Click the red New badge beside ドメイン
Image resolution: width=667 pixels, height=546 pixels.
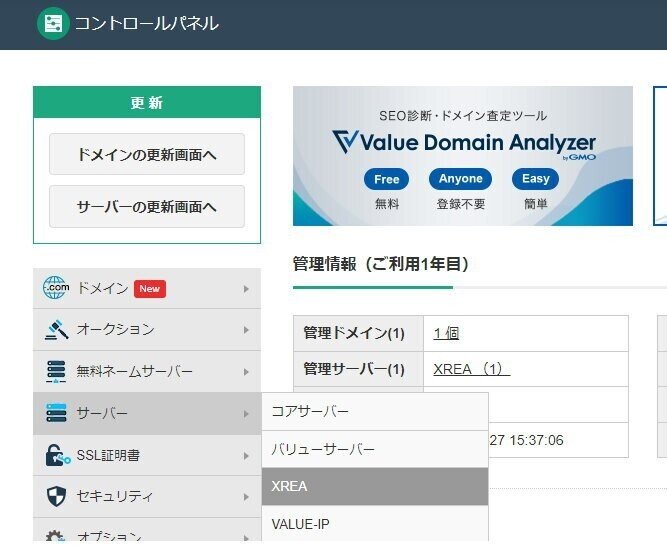tap(150, 289)
